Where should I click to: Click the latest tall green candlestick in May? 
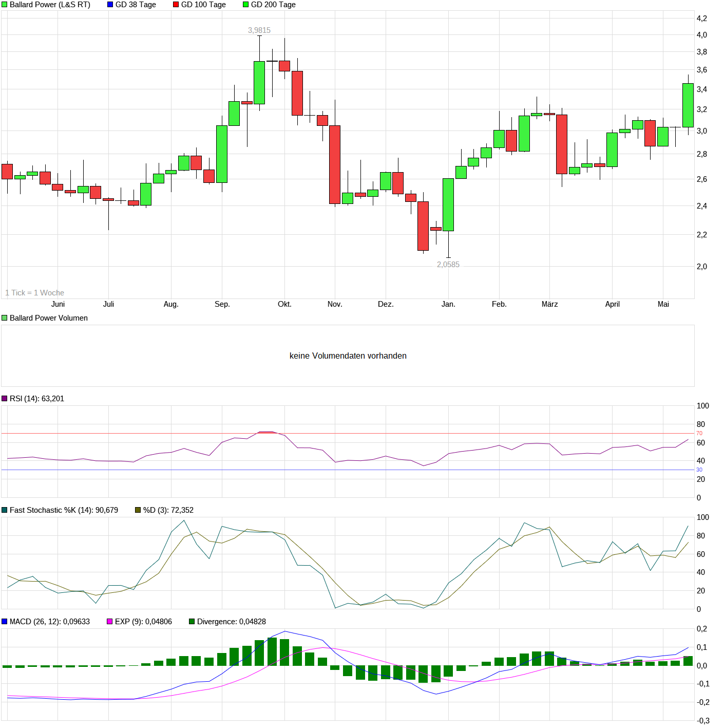click(688, 105)
